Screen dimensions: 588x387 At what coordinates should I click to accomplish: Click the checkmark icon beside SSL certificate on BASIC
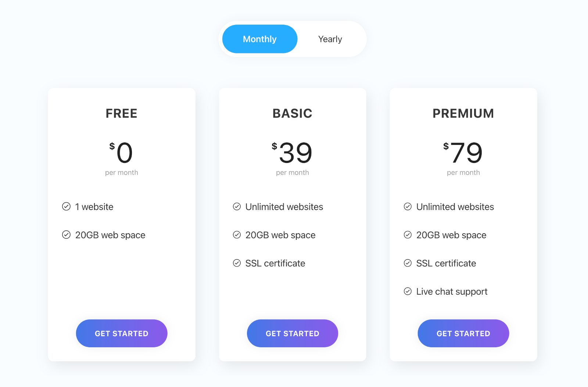237,263
